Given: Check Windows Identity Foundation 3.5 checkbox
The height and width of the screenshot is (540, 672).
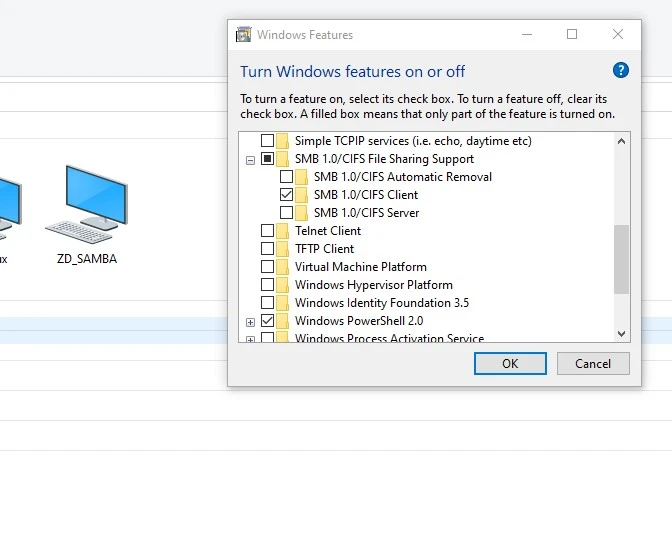Looking at the screenshot, I should coord(267,303).
